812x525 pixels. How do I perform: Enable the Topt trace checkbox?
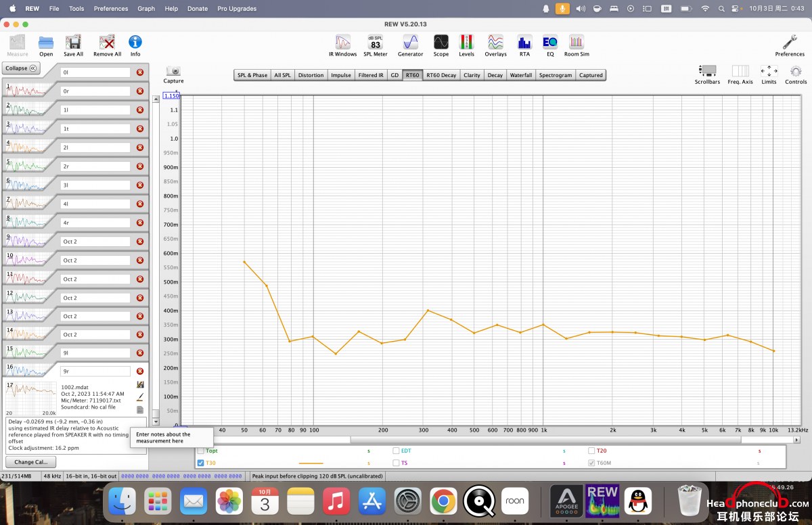[200, 451]
